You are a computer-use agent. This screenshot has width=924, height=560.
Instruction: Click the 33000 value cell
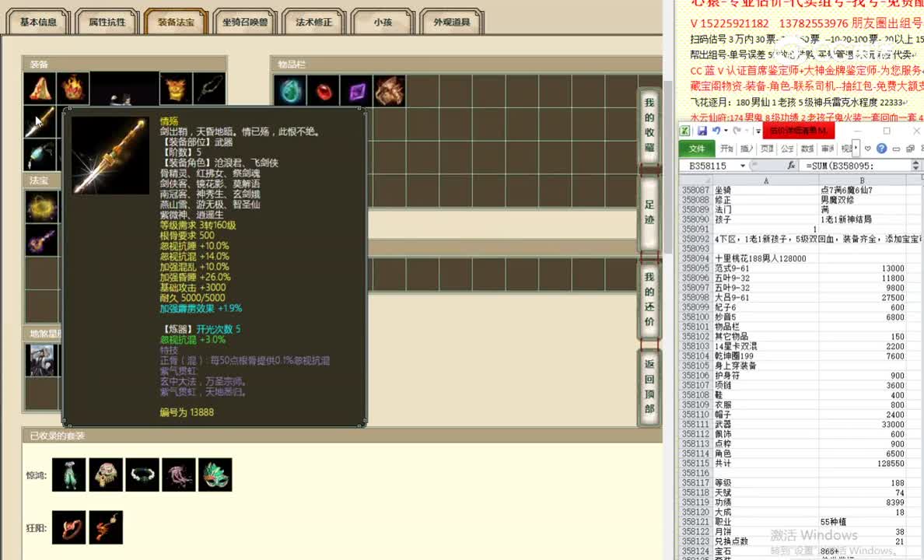click(862, 425)
